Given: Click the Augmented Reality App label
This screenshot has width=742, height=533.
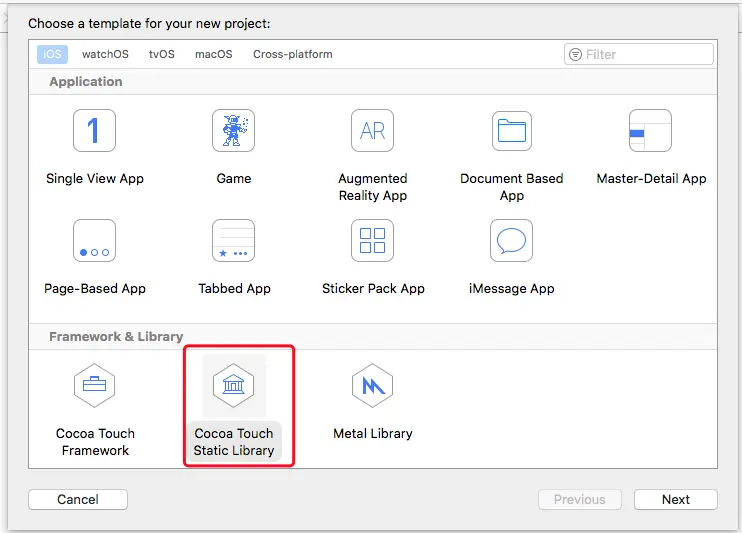Looking at the screenshot, I should pyautogui.click(x=373, y=187).
